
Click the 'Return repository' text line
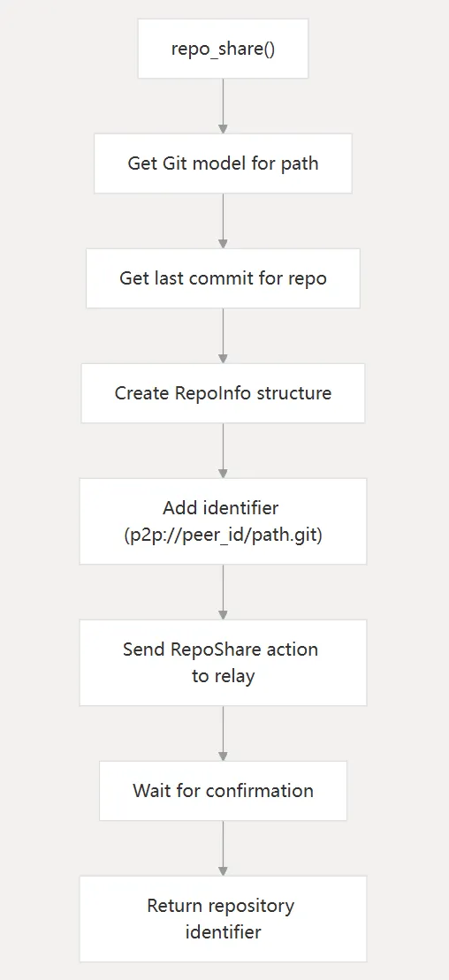(220, 905)
